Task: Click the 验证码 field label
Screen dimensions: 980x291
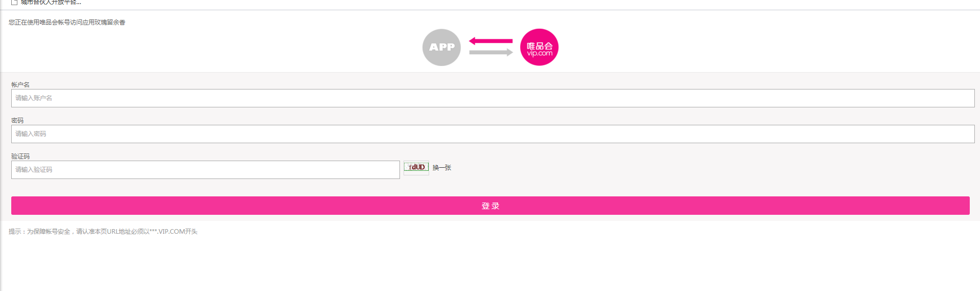Action: pyautogui.click(x=20, y=156)
